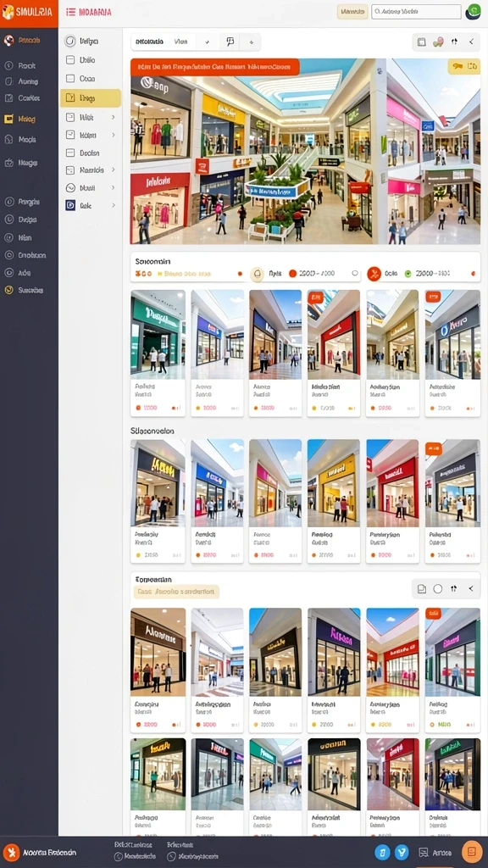Click the hamburger menu icon beside the logo

coord(70,12)
